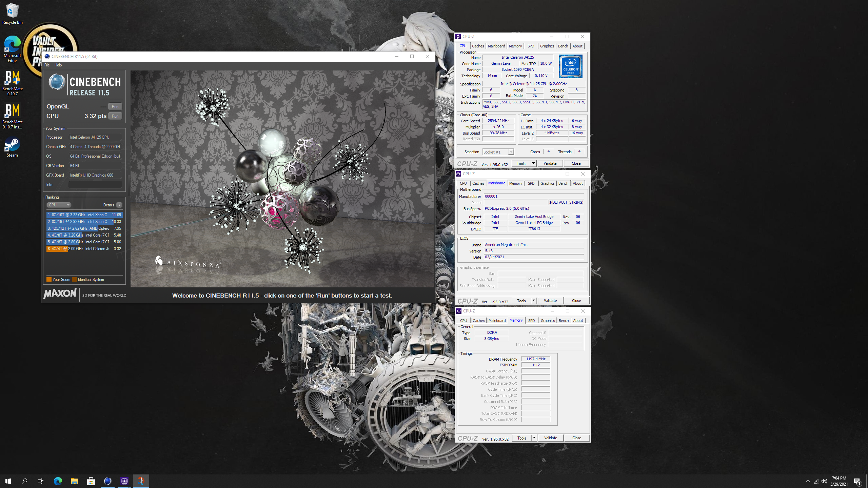Click the Cinebench globe logo

coord(57,82)
